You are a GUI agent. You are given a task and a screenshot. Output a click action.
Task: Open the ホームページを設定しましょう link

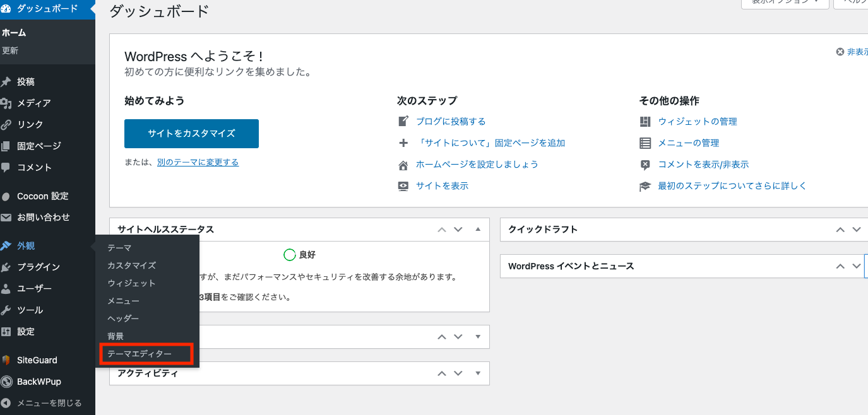(x=477, y=165)
